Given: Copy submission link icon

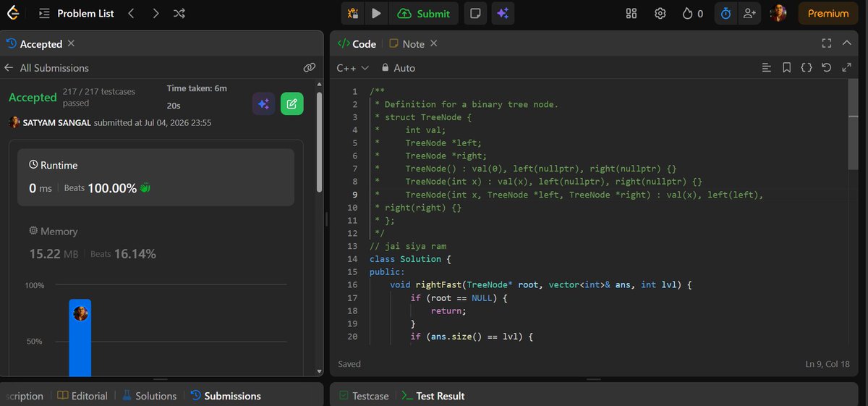Looking at the screenshot, I should click(309, 67).
